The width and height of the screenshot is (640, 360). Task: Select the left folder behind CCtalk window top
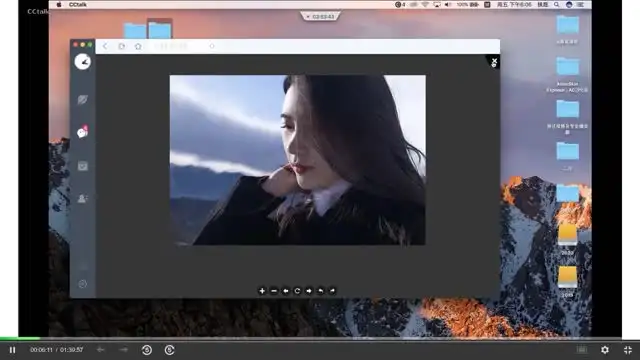click(135, 31)
